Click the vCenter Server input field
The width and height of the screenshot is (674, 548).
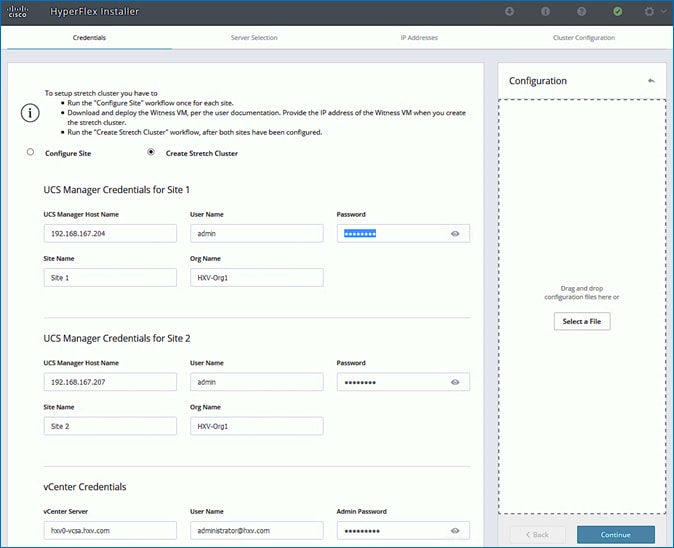pyautogui.click(x=110, y=531)
